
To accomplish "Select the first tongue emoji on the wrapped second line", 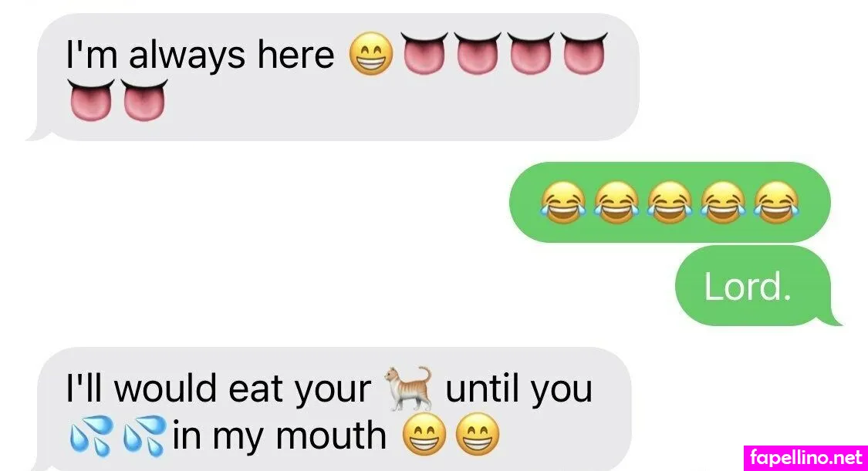I will tap(91, 100).
